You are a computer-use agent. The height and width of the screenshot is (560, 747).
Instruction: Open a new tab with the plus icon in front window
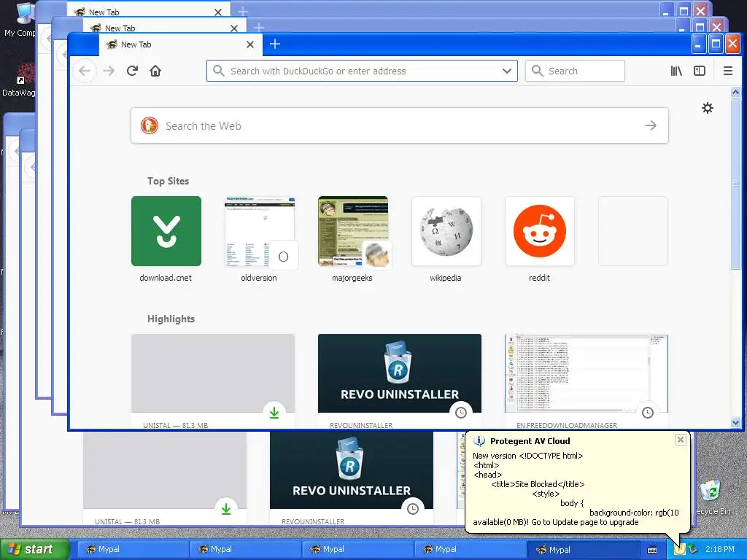click(x=275, y=44)
